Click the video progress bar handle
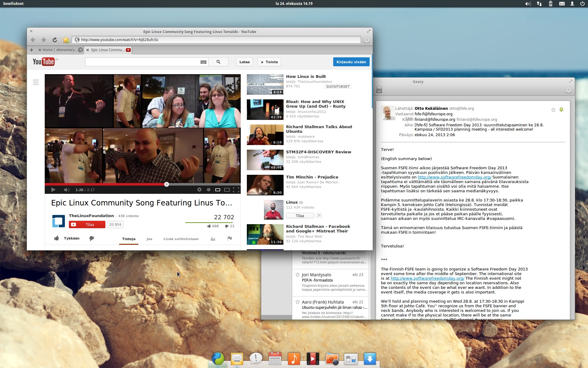The image size is (588, 368). tap(167, 184)
